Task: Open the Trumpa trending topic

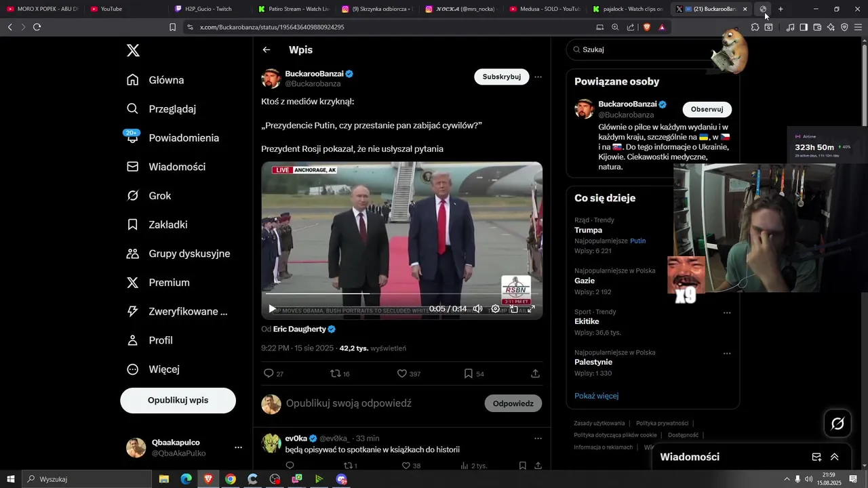Action: pyautogui.click(x=588, y=230)
